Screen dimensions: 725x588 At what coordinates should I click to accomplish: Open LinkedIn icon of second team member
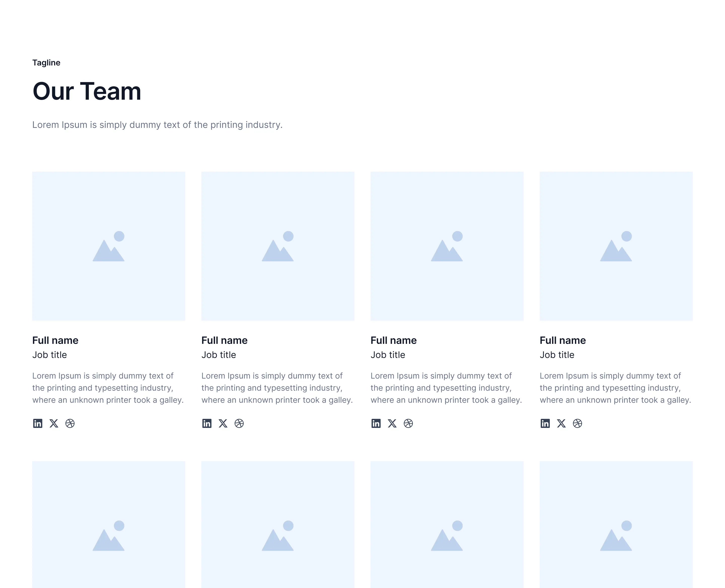click(x=207, y=423)
